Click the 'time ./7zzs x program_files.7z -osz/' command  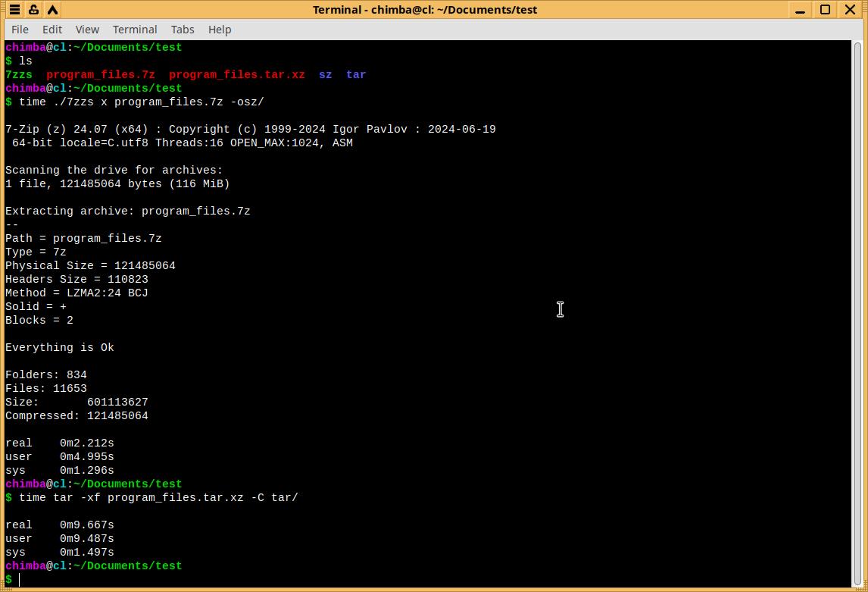point(142,102)
